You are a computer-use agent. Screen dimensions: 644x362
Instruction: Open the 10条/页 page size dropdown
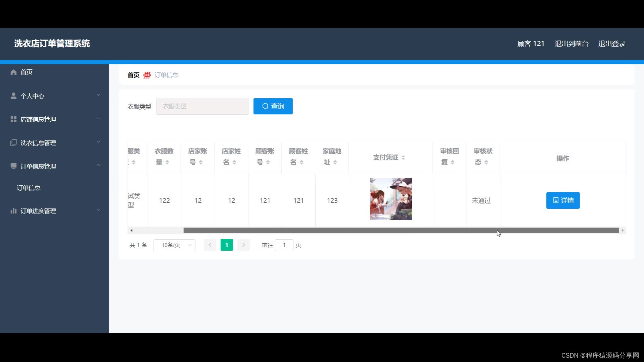(174, 245)
